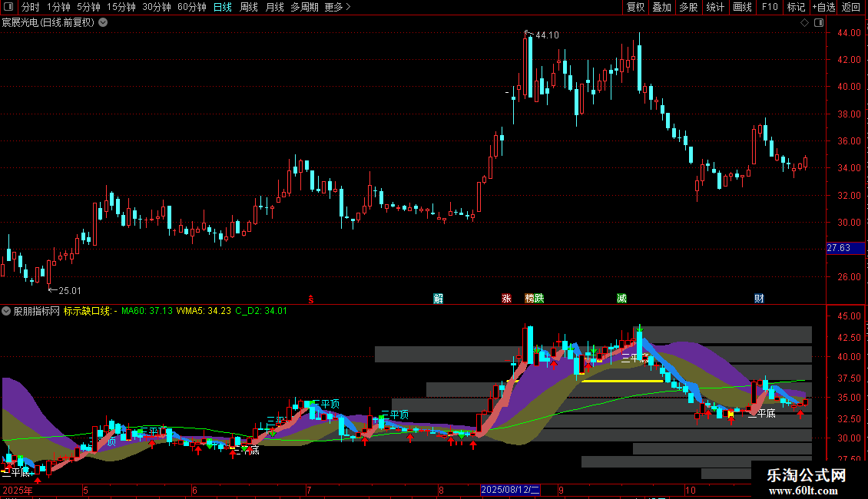This screenshot has height=499, width=868.
Task: Activate the 画线 drawing tools
Action: (x=742, y=7)
